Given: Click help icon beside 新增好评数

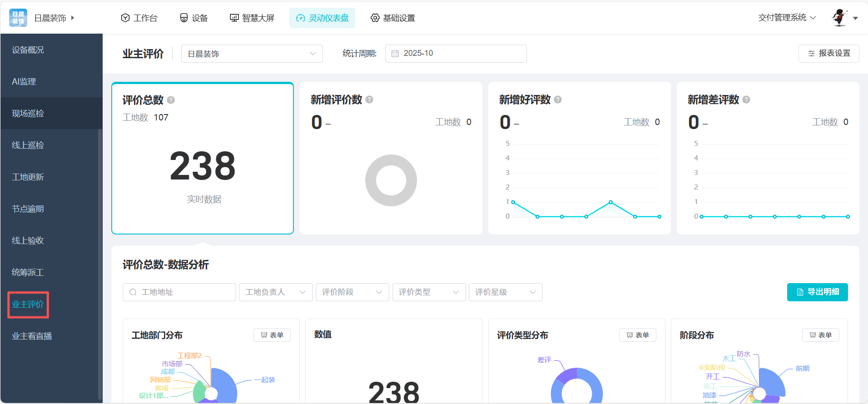Looking at the screenshot, I should coord(558,100).
